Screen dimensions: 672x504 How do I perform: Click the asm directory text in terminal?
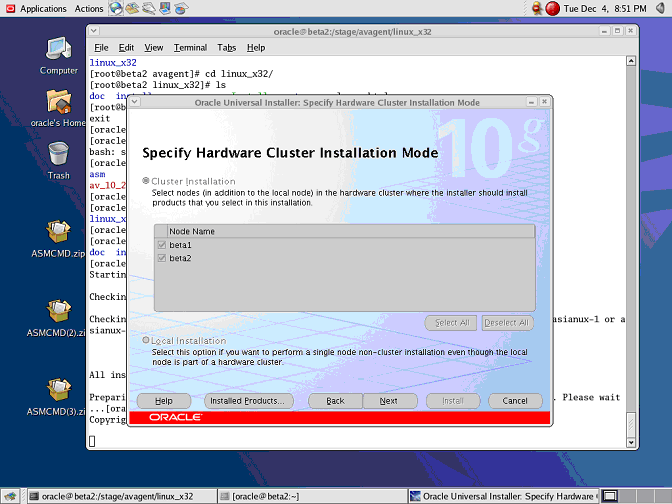(97, 174)
